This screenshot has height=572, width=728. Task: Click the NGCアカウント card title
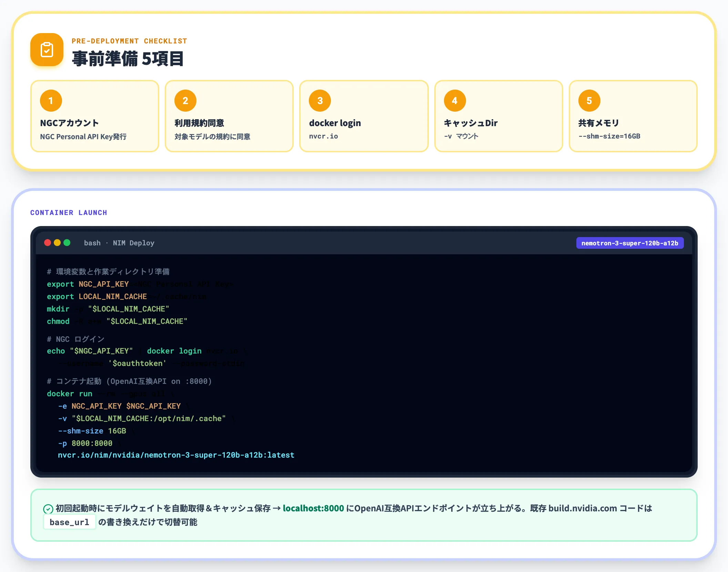pos(70,123)
